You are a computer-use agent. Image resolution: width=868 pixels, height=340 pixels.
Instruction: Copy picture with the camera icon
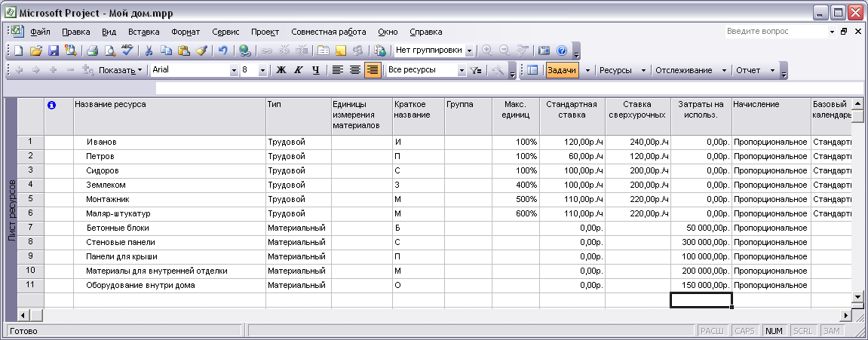coord(544,51)
